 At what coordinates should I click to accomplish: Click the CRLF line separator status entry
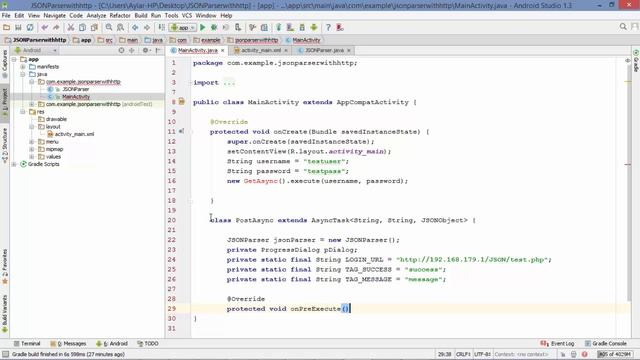click(463, 354)
